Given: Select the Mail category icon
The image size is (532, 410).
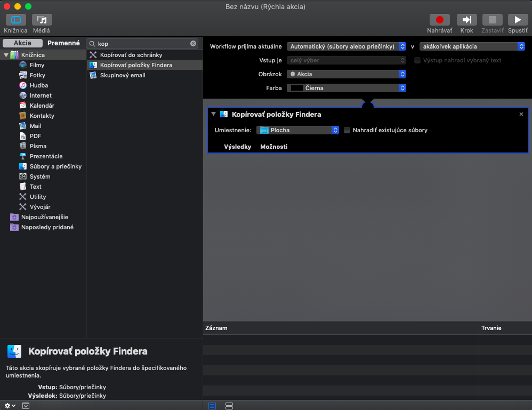Looking at the screenshot, I should 23,126.
